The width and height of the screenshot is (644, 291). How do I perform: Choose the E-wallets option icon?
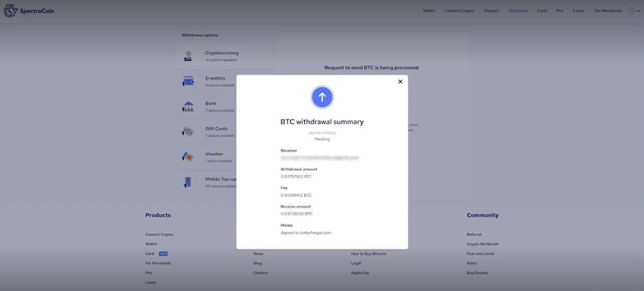click(188, 81)
